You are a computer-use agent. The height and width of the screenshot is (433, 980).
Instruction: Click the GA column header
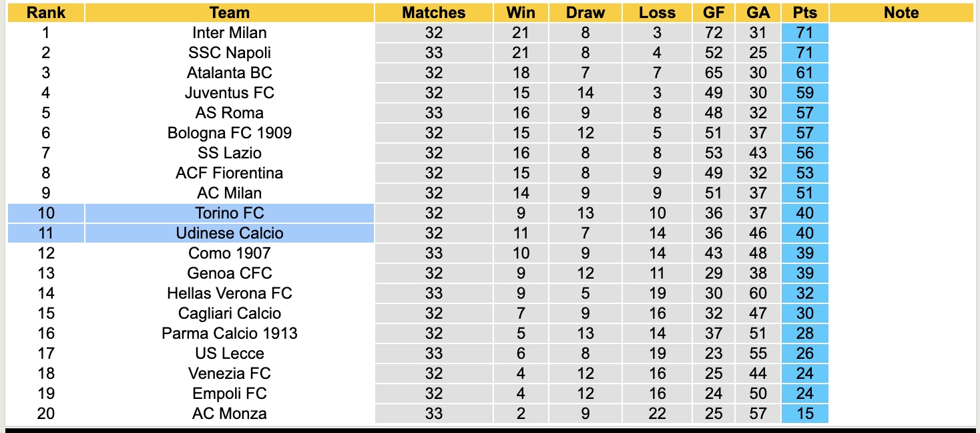point(758,13)
